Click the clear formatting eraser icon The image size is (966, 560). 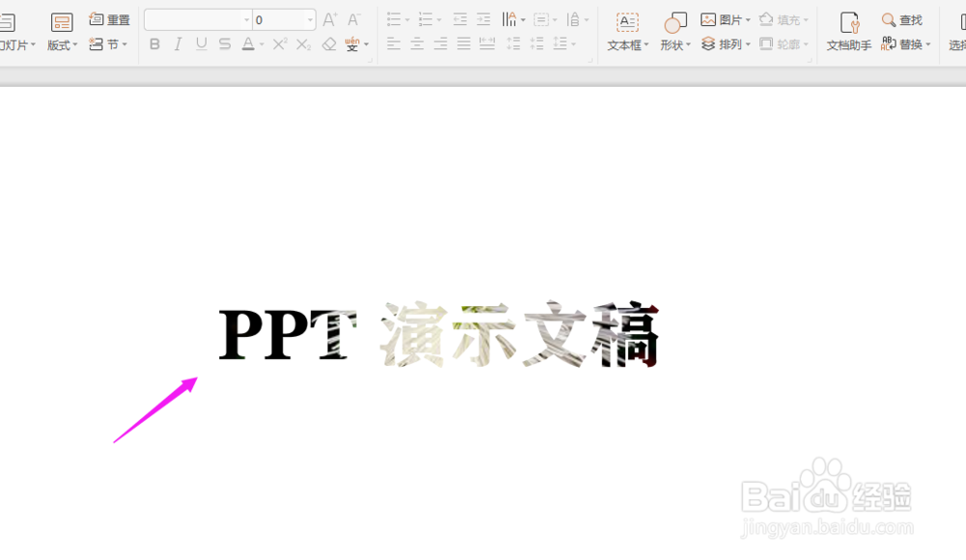pos(329,44)
